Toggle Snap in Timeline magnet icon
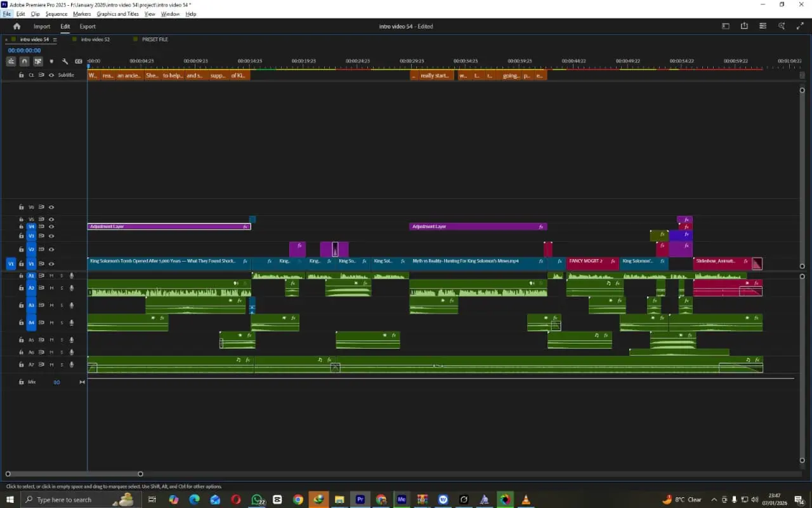 click(24, 62)
